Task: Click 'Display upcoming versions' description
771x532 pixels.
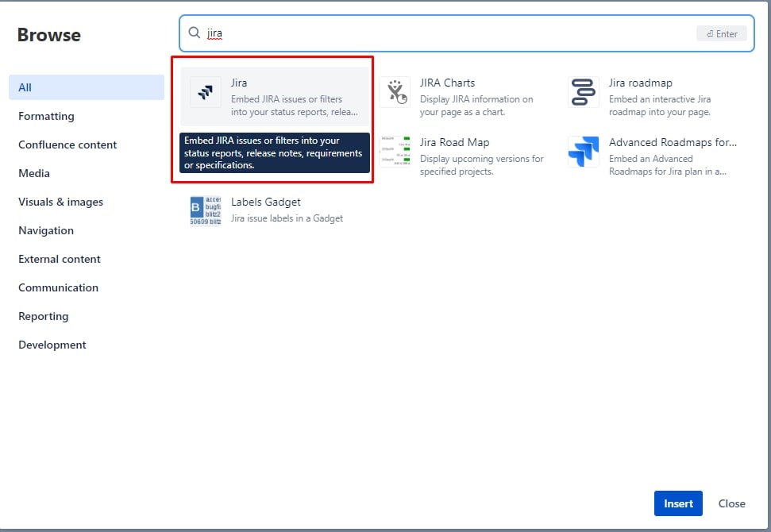Action: click(x=481, y=164)
